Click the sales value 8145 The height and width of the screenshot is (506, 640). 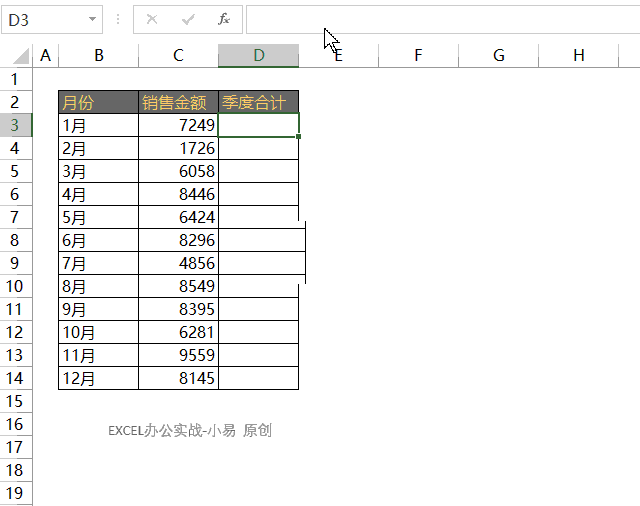tap(178, 378)
